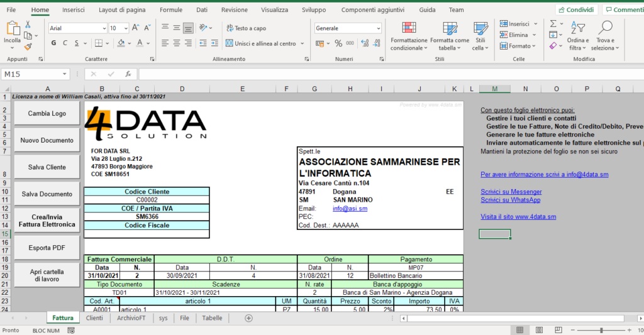The image size is (644, 335).
Task: Click Decrease decimal places icon
Action: (x=377, y=43)
